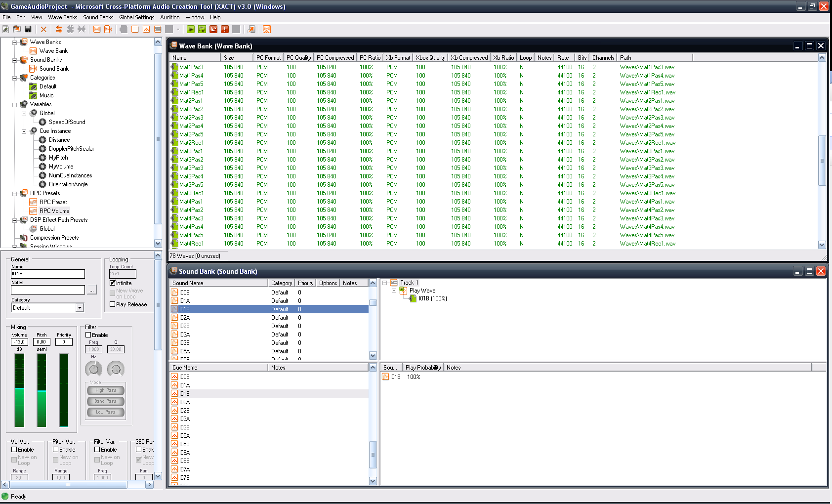Select the Mat2Rec1 wave row

(x=494, y=143)
